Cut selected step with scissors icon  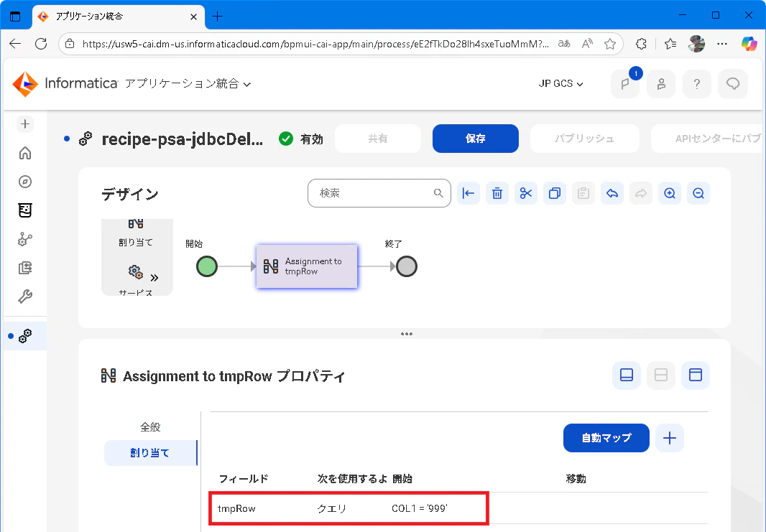click(x=526, y=193)
